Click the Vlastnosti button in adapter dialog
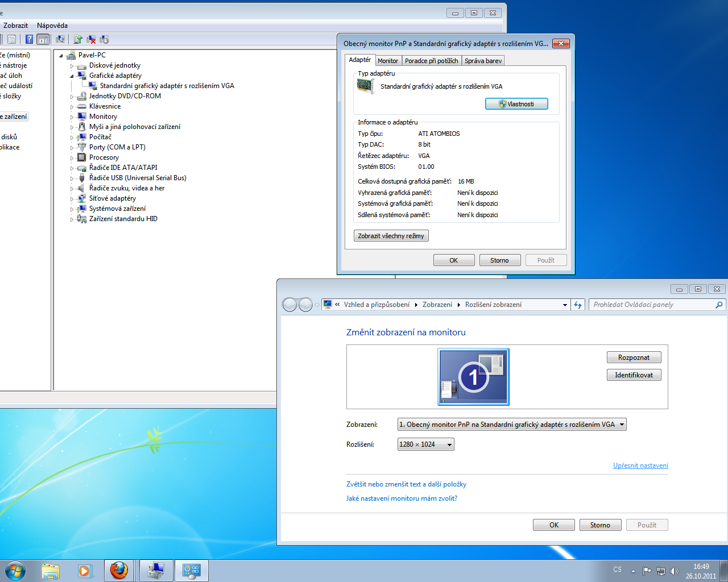The image size is (728, 582). (x=516, y=104)
